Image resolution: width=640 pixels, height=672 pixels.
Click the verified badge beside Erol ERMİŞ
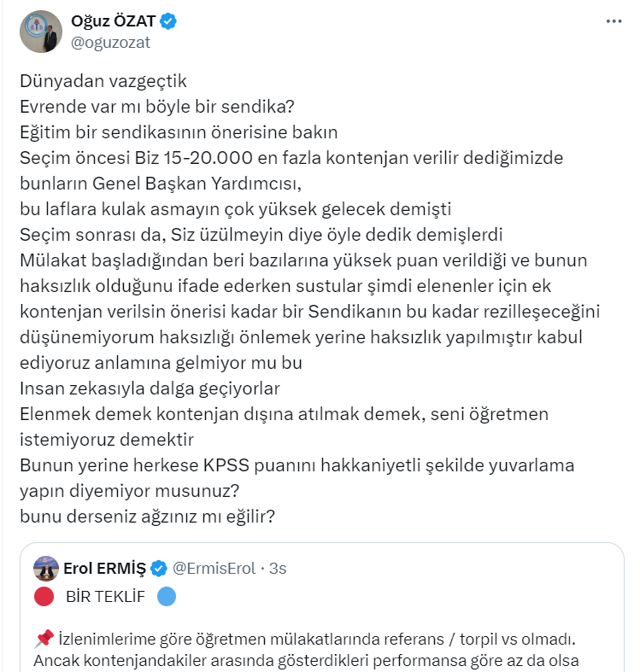click(x=159, y=569)
